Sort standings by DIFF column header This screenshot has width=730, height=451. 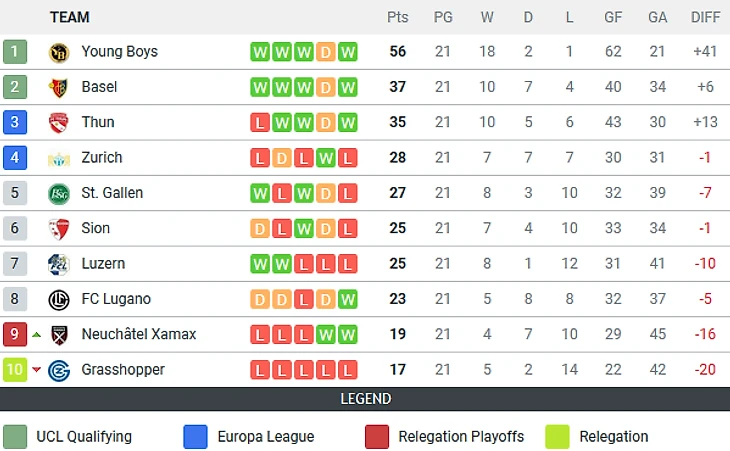[x=705, y=17]
